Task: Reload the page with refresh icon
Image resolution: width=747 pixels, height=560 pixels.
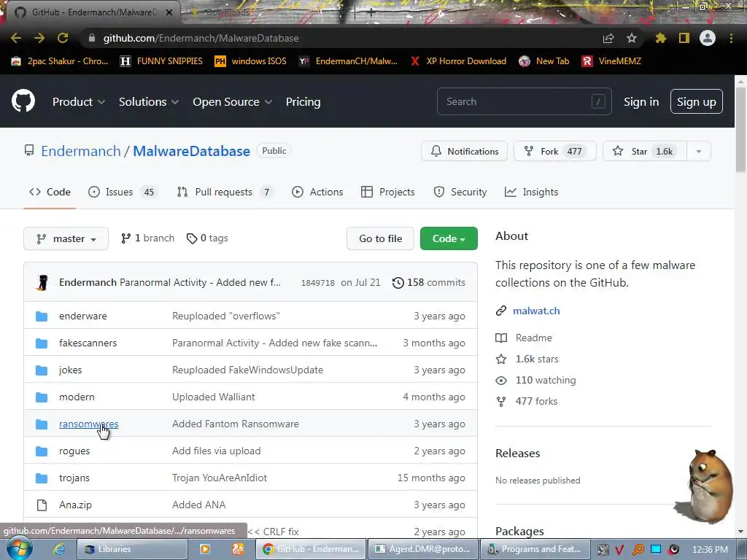Action: tap(63, 38)
